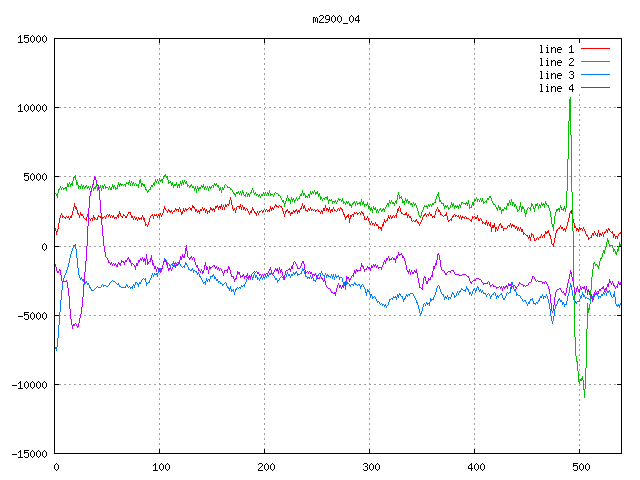Click the green line's highest peak
Screen dimensions: 640x480
[570, 98]
